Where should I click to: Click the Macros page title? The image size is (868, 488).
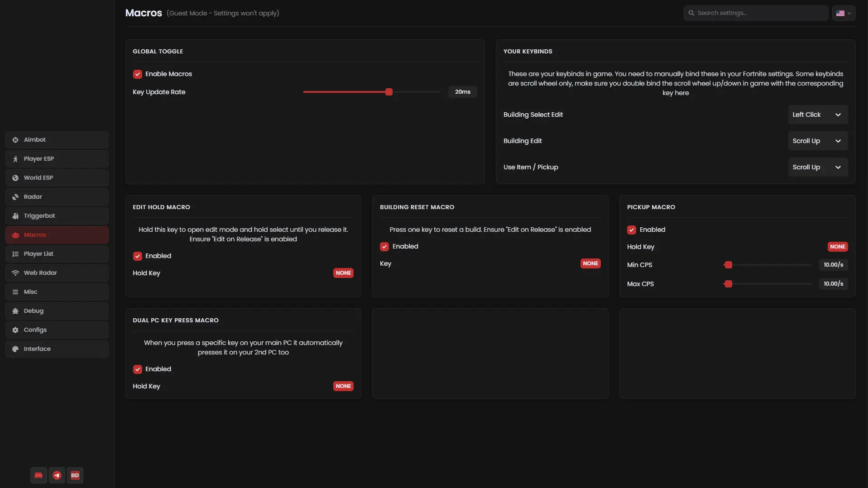tap(144, 13)
